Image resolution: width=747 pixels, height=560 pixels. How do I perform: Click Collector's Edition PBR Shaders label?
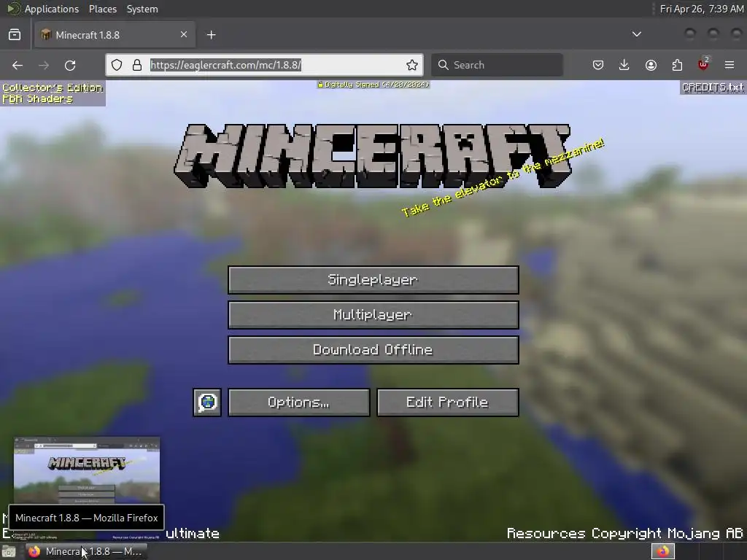(53, 93)
